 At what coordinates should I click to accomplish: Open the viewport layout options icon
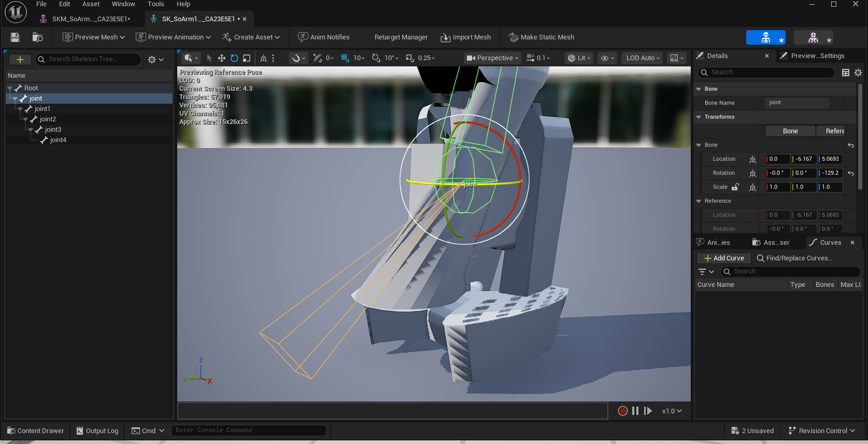677,58
